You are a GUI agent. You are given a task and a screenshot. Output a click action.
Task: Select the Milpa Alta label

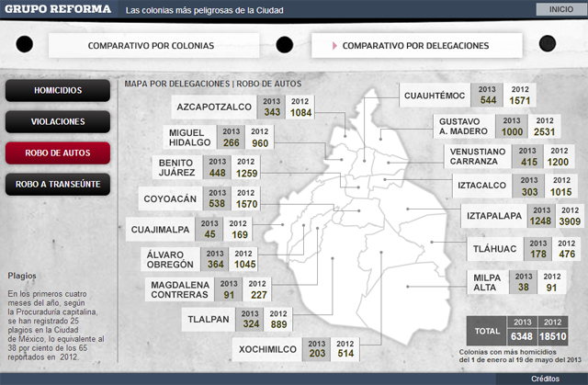click(x=487, y=282)
